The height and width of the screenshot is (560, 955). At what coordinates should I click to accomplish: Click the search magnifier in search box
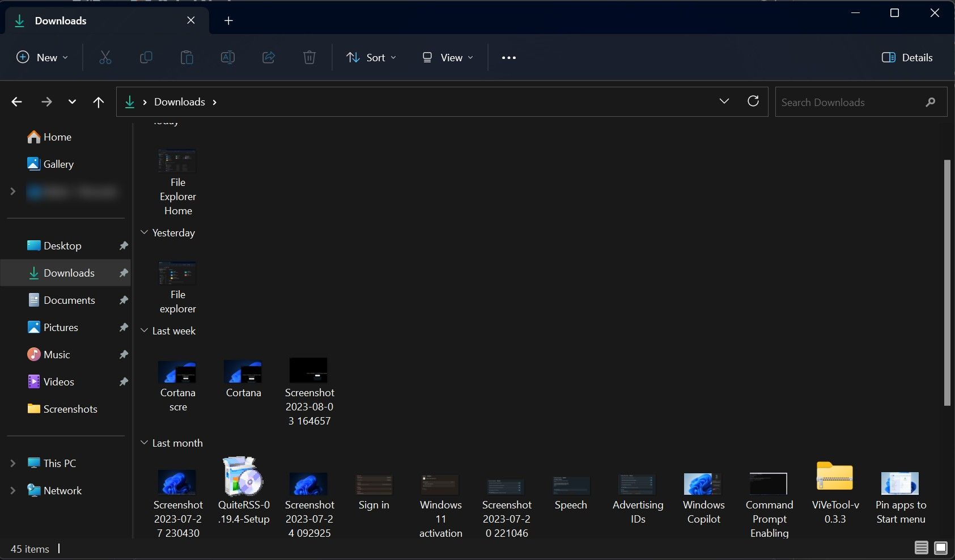coord(930,102)
